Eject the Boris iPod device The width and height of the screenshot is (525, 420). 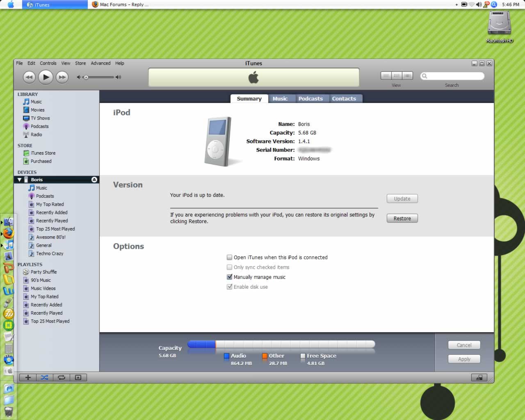(x=94, y=180)
